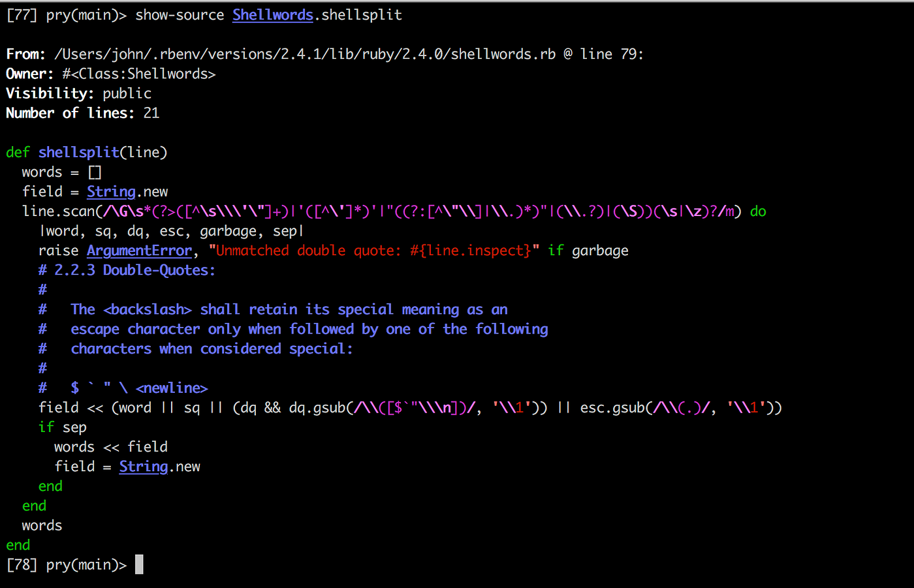914x588 pixels.
Task: Click the ArgumentError hyperlink
Action: pos(139,250)
